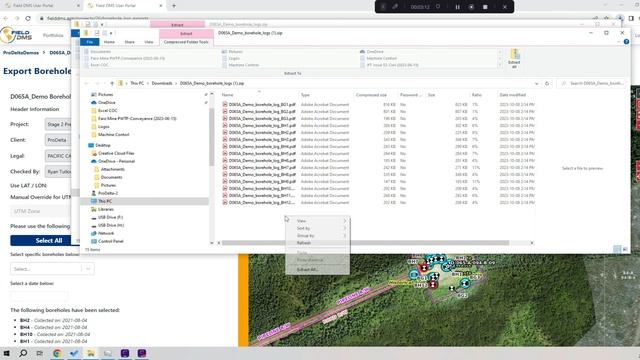Select This PC in navigation pane
Screen dimensions: 640x360
[104, 201]
